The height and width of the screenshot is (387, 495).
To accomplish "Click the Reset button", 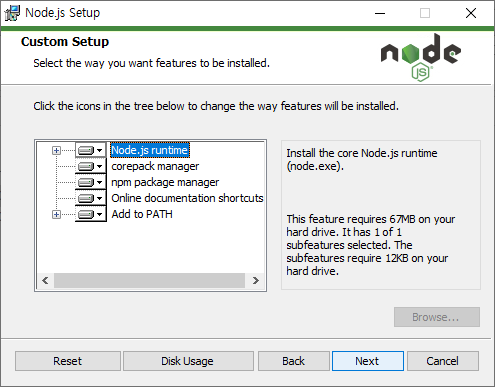I will click(x=68, y=361).
